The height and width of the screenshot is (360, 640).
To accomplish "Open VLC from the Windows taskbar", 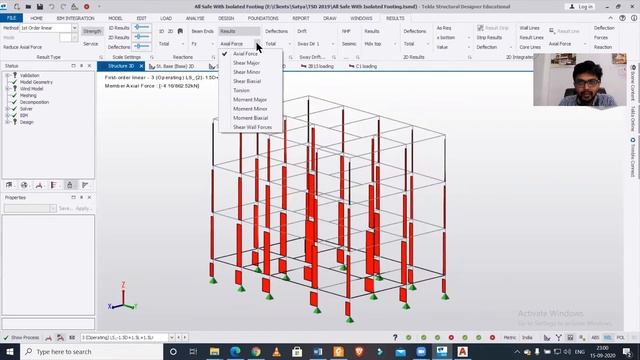I will (276, 351).
